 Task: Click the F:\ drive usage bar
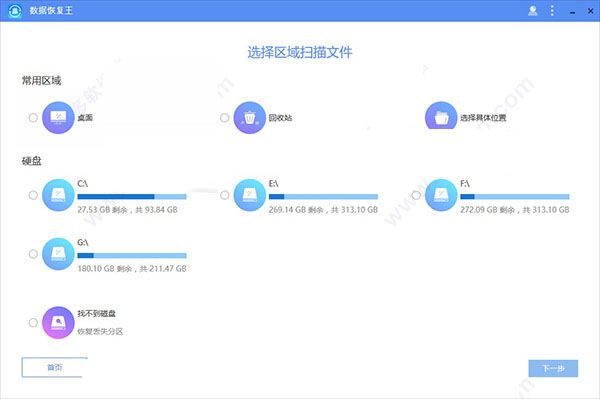pyautogui.click(x=515, y=197)
